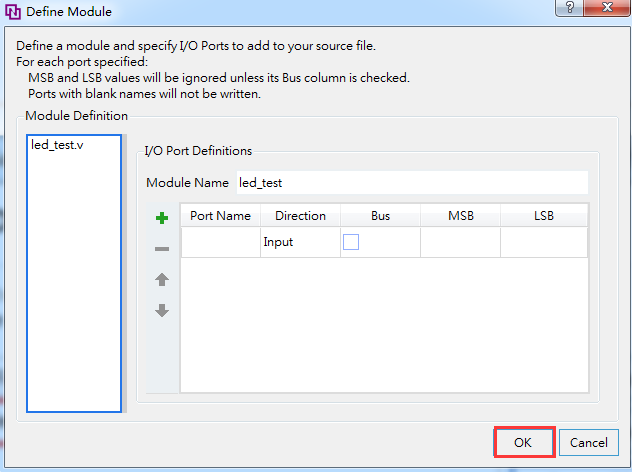Click the move port up arrow
632x472 pixels.
162,279
